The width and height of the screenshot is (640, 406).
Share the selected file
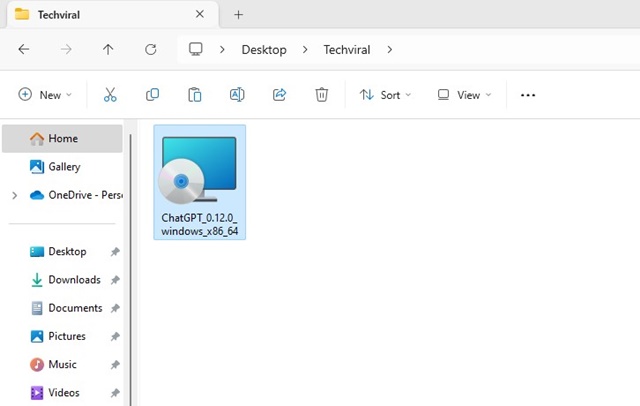click(279, 95)
